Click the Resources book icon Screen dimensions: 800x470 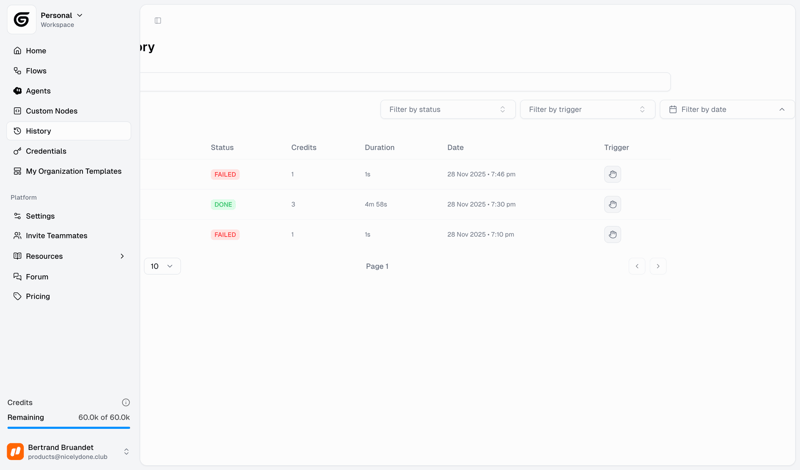coord(17,256)
